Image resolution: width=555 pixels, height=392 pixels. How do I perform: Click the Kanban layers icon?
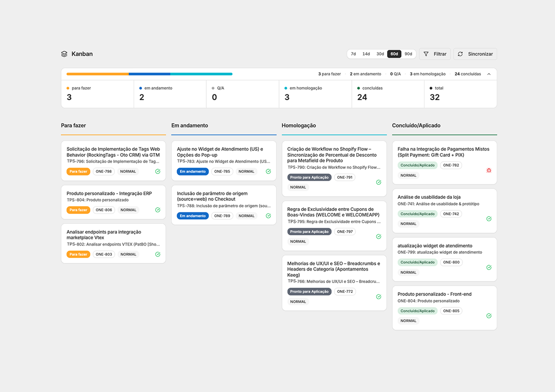point(64,54)
